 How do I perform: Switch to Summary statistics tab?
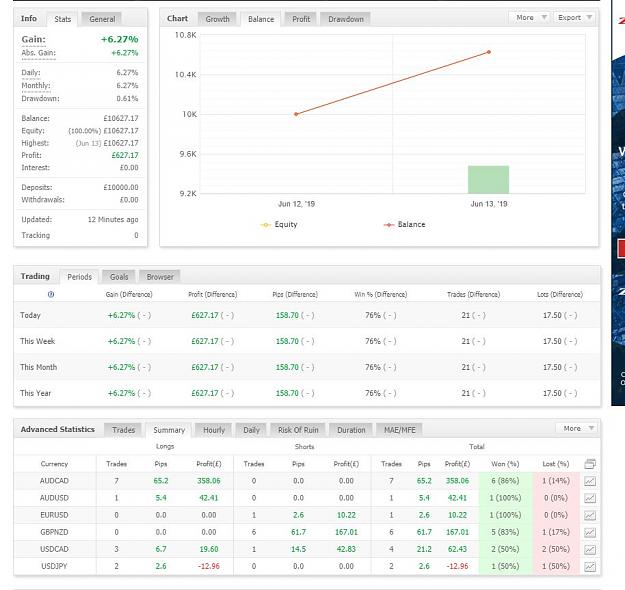tap(169, 430)
